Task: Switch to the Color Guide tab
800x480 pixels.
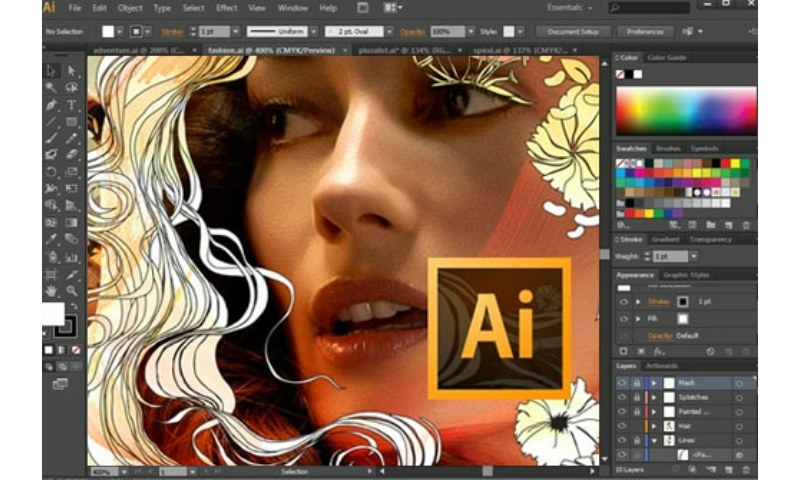Action: tap(666, 58)
